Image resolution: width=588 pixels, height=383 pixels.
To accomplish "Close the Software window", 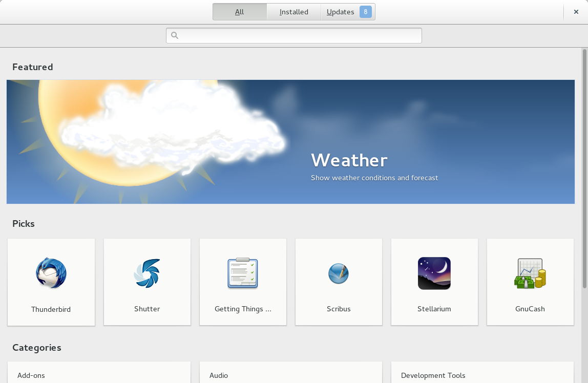I will pyautogui.click(x=576, y=12).
